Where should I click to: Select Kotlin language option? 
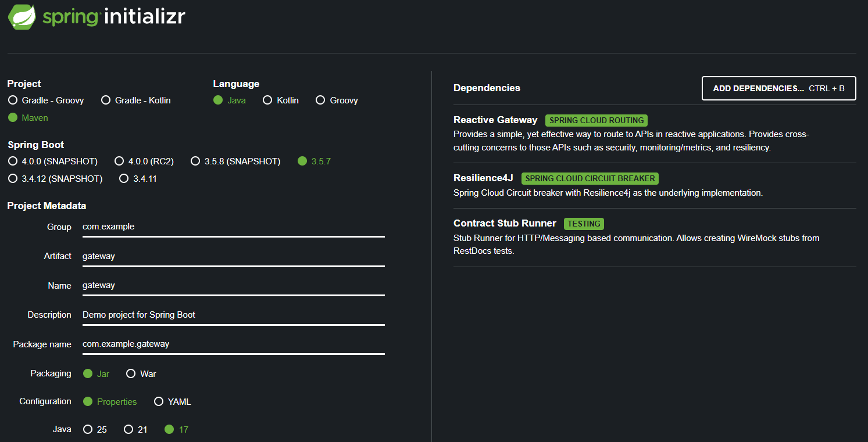(x=281, y=100)
